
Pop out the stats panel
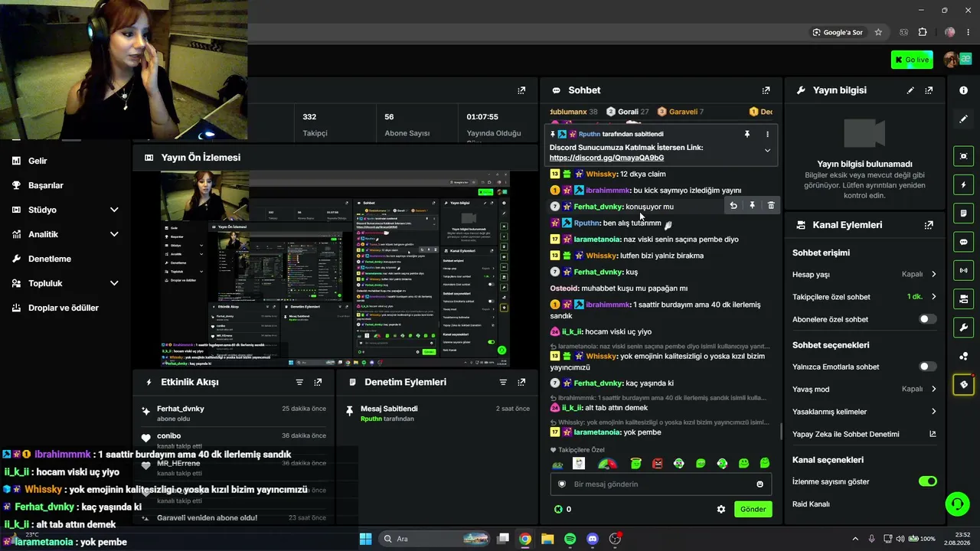(x=521, y=90)
